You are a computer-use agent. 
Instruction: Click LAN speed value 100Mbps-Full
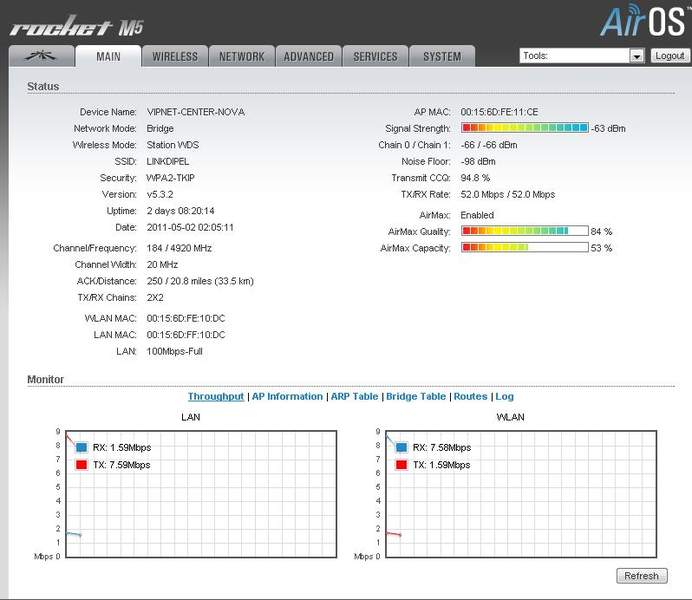pos(174,352)
